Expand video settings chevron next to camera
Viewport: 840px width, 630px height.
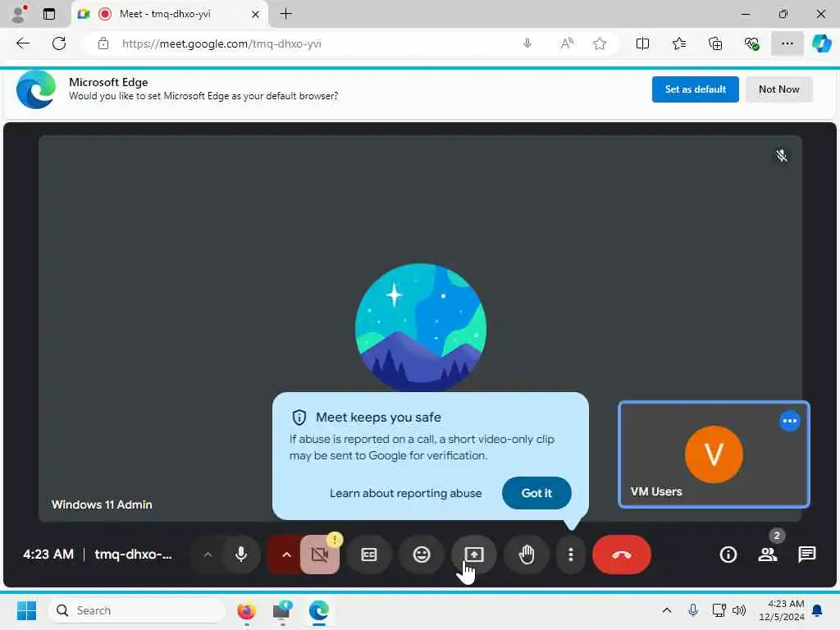point(286,555)
